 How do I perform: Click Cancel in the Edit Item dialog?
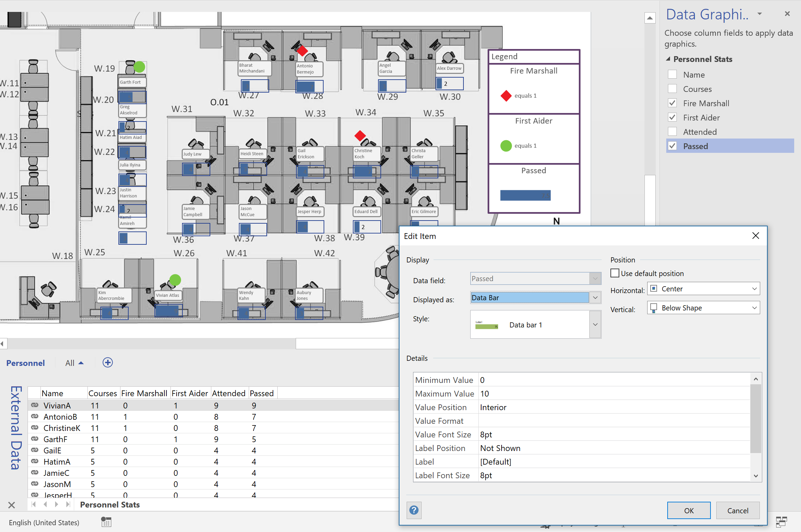[x=737, y=510]
